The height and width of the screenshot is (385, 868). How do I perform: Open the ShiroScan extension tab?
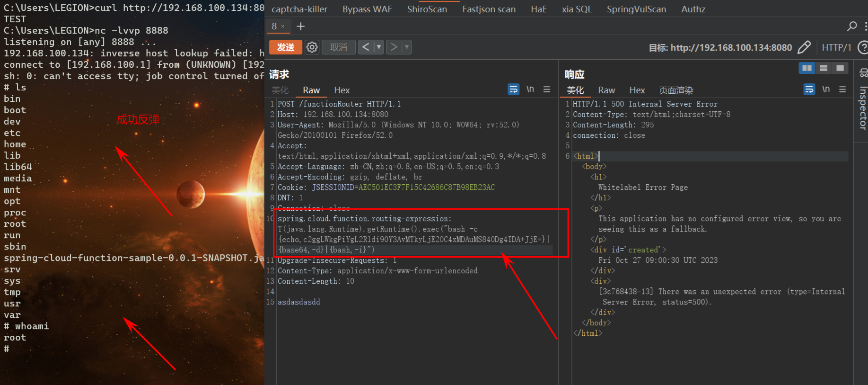click(x=427, y=9)
